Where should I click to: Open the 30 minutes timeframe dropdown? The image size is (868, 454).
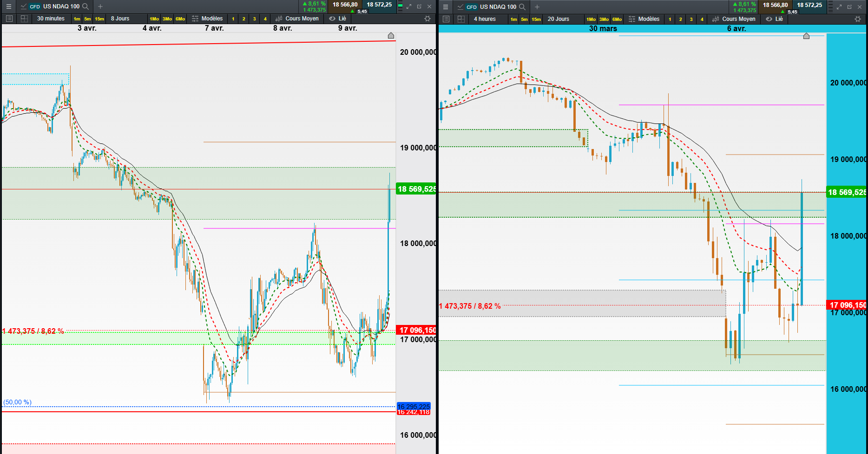tap(51, 19)
